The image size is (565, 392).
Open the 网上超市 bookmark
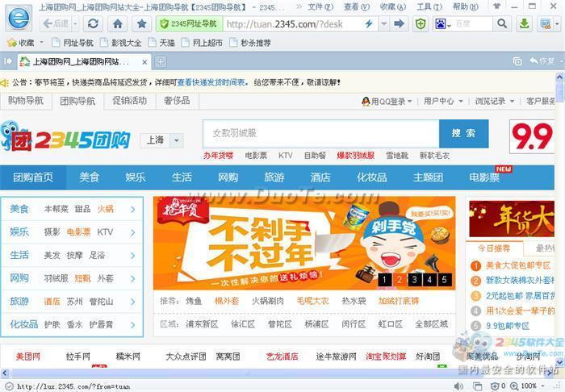coord(202,43)
